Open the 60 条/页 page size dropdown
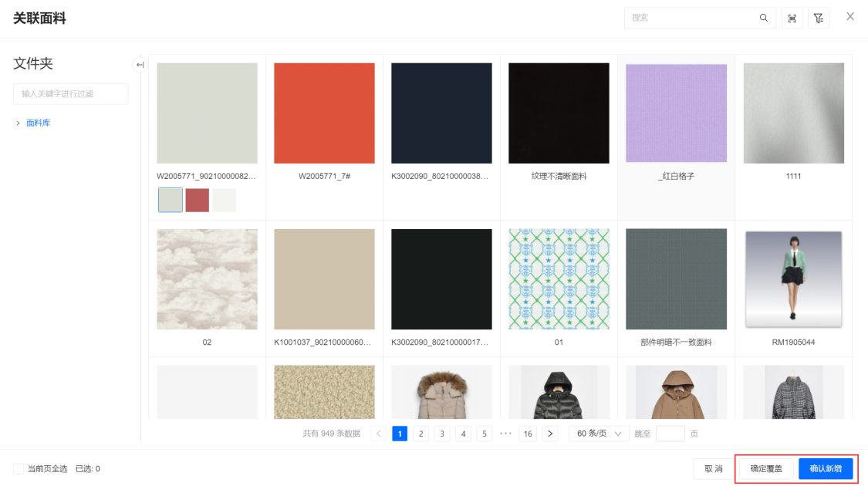Screen dimensions: 868x486 click(x=599, y=434)
